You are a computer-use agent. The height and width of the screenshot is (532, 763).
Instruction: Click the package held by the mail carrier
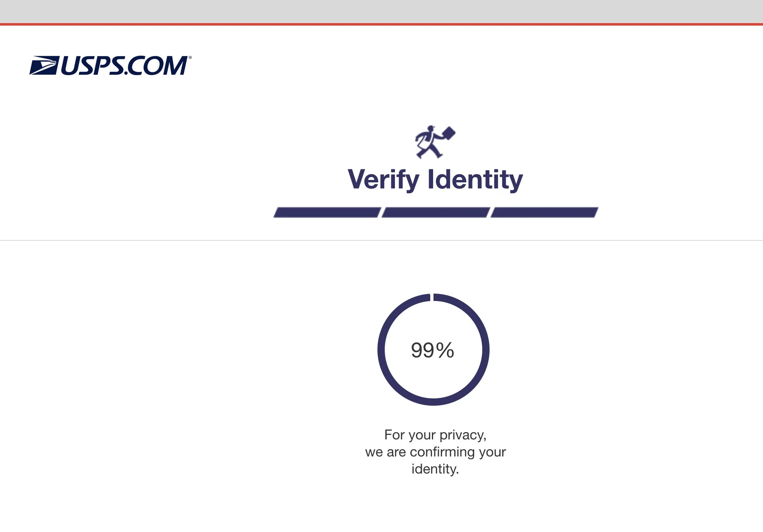449,133
